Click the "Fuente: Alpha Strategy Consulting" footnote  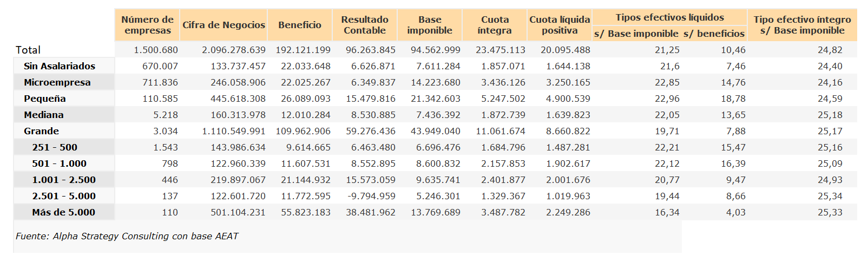click(127, 236)
